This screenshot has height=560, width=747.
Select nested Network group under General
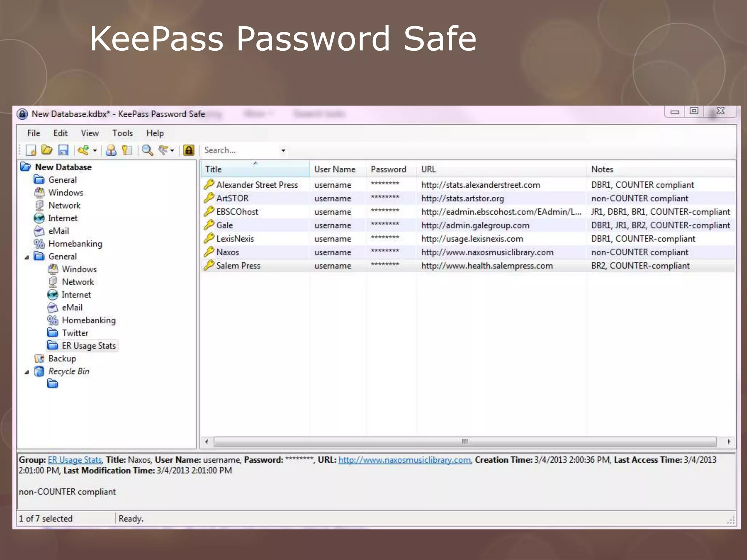point(78,282)
